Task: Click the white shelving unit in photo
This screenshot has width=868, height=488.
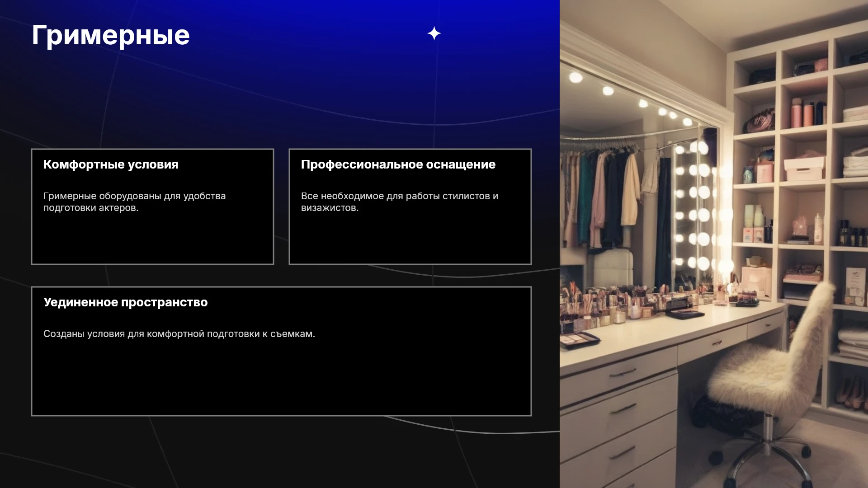Action: coord(800,181)
